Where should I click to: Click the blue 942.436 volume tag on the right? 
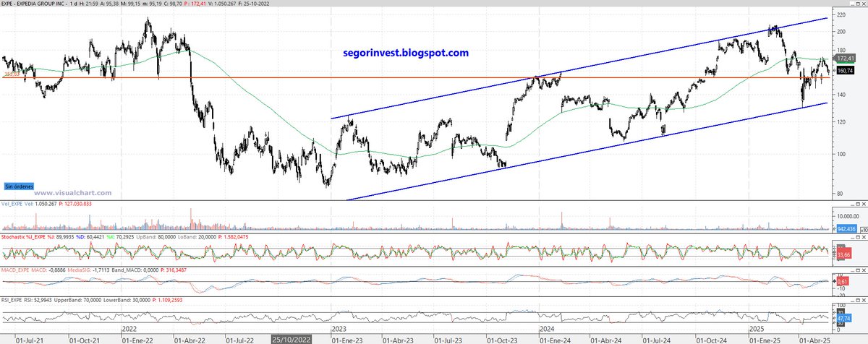846,228
